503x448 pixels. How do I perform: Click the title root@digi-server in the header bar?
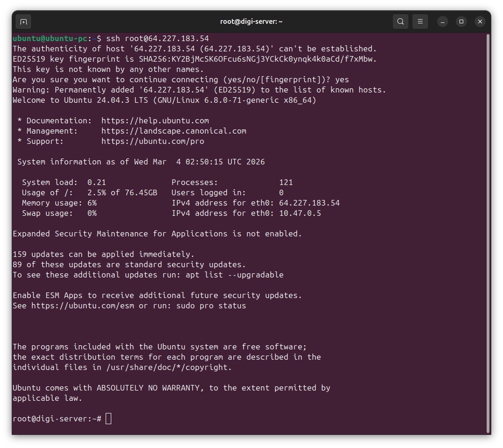click(251, 21)
